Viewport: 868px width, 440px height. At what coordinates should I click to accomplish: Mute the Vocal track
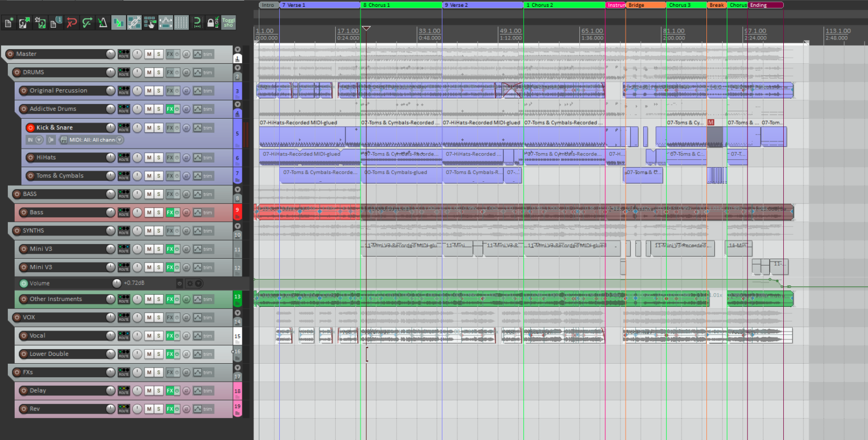[x=149, y=336]
